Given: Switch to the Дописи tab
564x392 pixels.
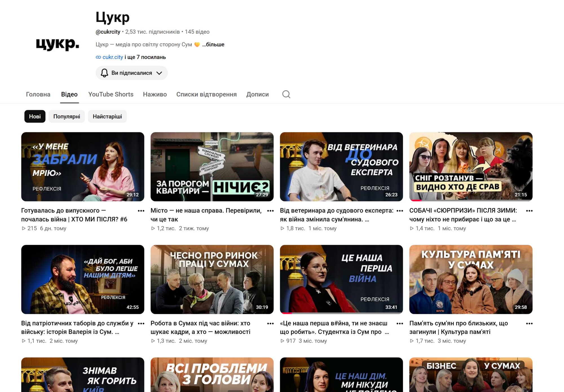Looking at the screenshot, I should coord(257,94).
